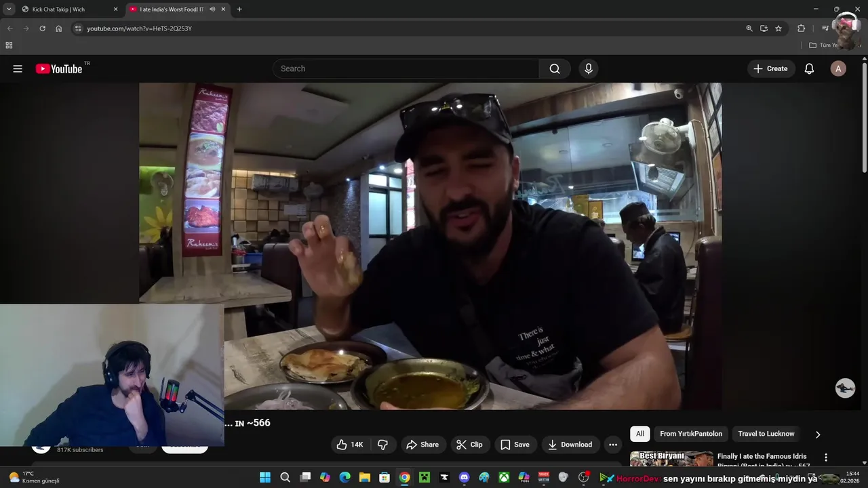Open browser extensions puzzle icon
Screen dimensions: 868x488
[x=801, y=28]
